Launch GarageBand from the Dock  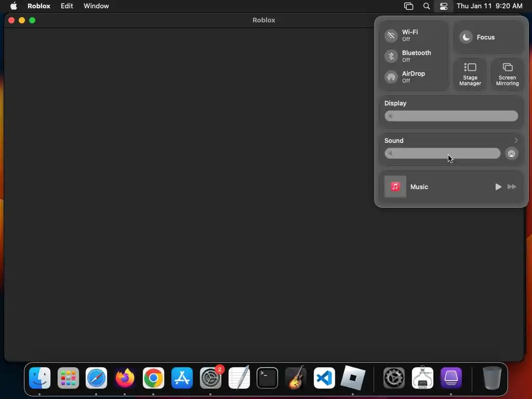tap(296, 378)
